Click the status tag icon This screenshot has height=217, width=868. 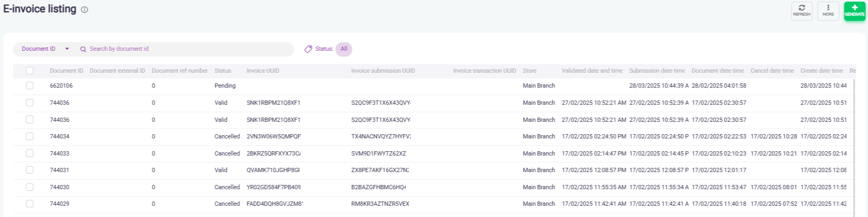click(308, 49)
